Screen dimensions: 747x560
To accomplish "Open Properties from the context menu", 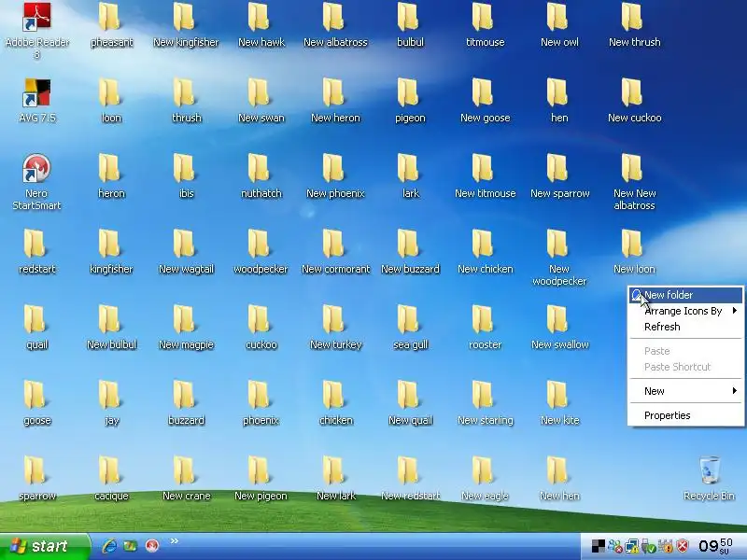I will 685,415.
